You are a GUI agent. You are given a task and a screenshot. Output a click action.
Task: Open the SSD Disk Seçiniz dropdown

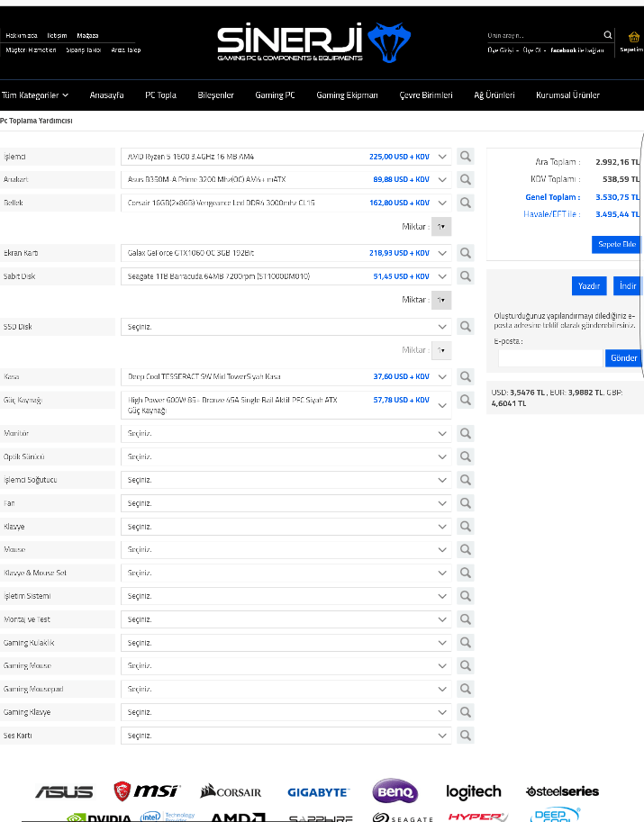click(286, 327)
